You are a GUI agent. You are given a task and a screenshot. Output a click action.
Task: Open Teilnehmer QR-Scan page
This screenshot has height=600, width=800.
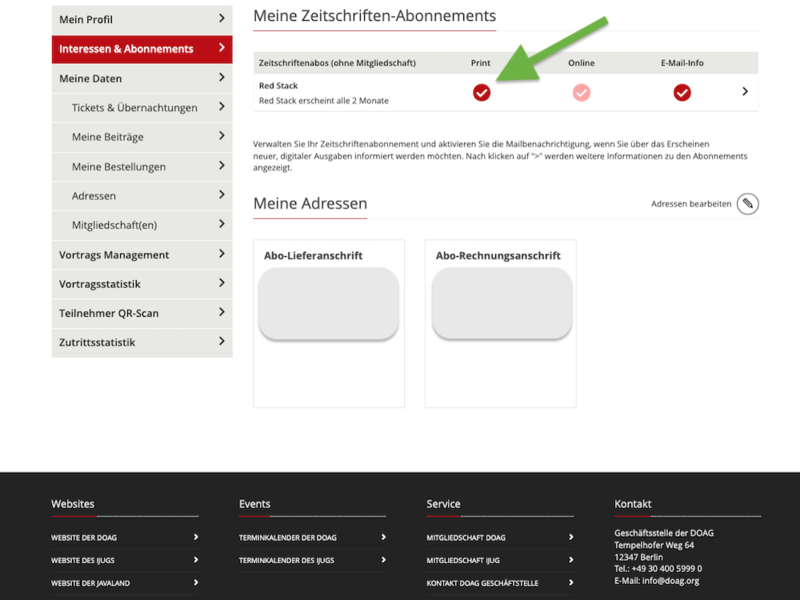pyautogui.click(x=109, y=313)
